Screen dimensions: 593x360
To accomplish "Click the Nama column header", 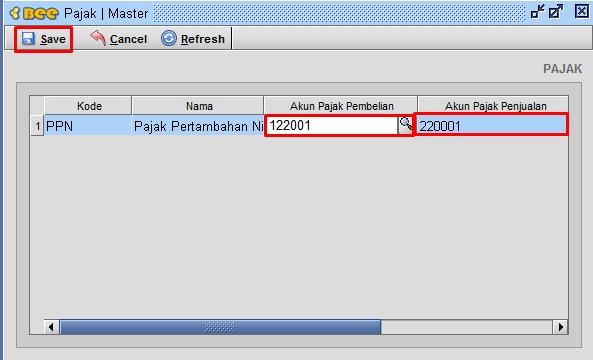I will [198, 106].
